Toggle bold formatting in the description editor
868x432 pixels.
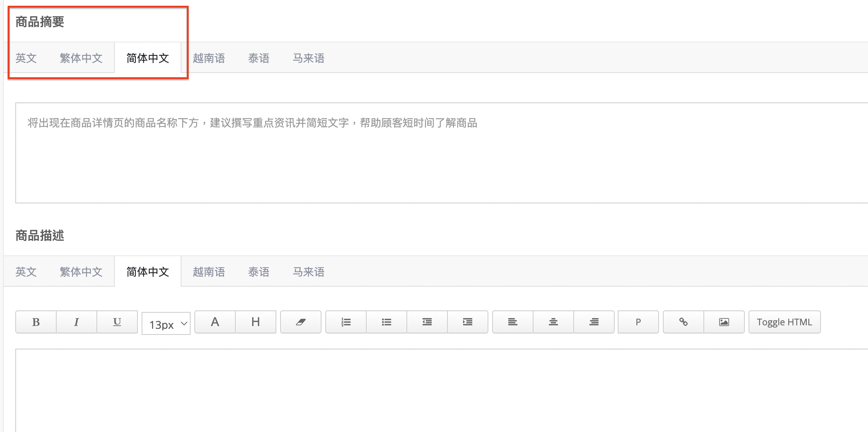36,322
